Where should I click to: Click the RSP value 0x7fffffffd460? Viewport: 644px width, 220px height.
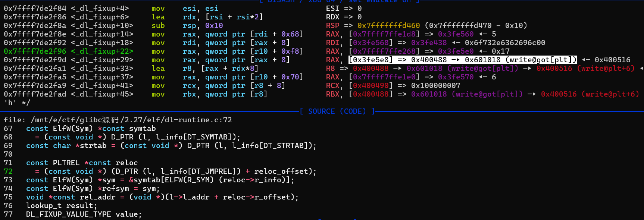pos(388,25)
